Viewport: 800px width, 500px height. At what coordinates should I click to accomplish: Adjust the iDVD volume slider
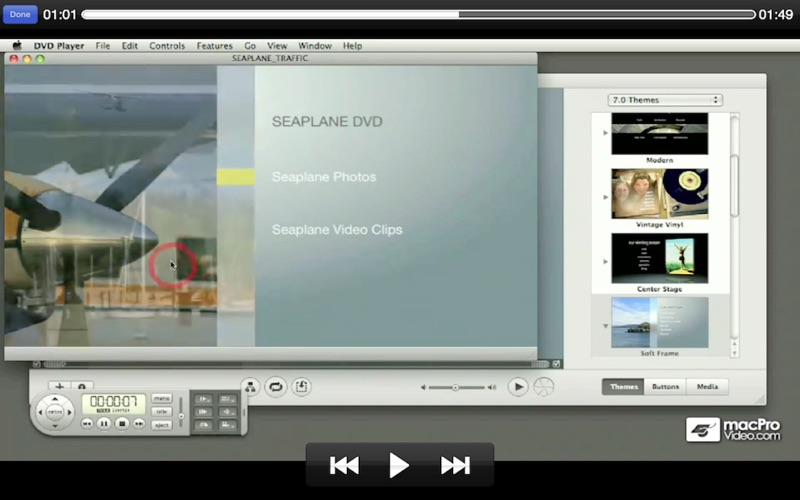pos(456,387)
